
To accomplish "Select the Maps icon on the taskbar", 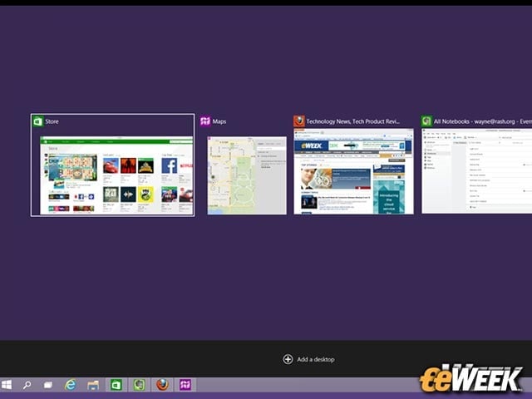I will pyautogui.click(x=185, y=385).
